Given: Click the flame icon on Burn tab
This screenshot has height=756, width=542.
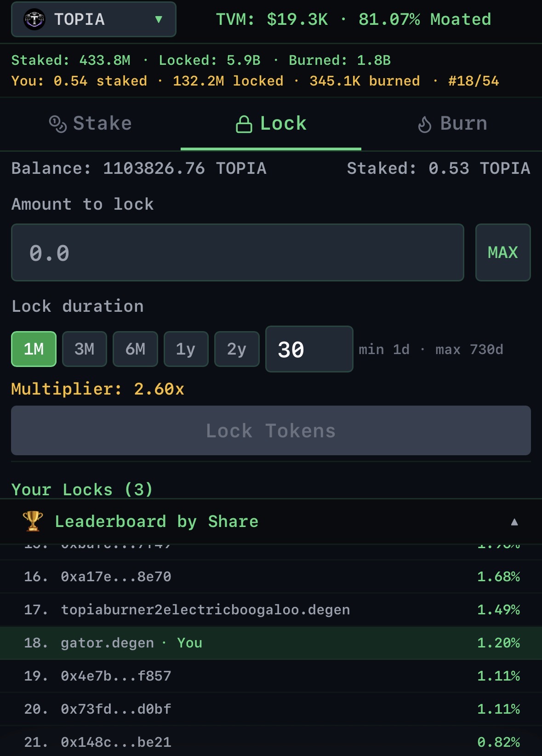Looking at the screenshot, I should (425, 124).
